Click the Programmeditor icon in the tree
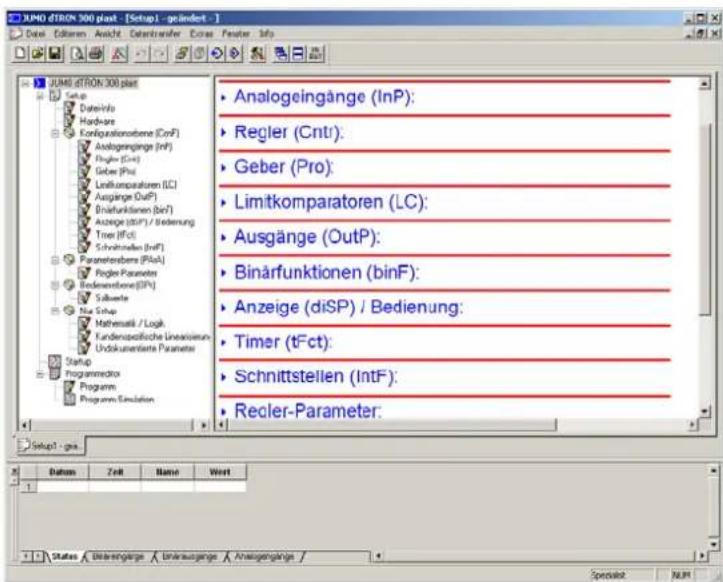 coord(55,373)
